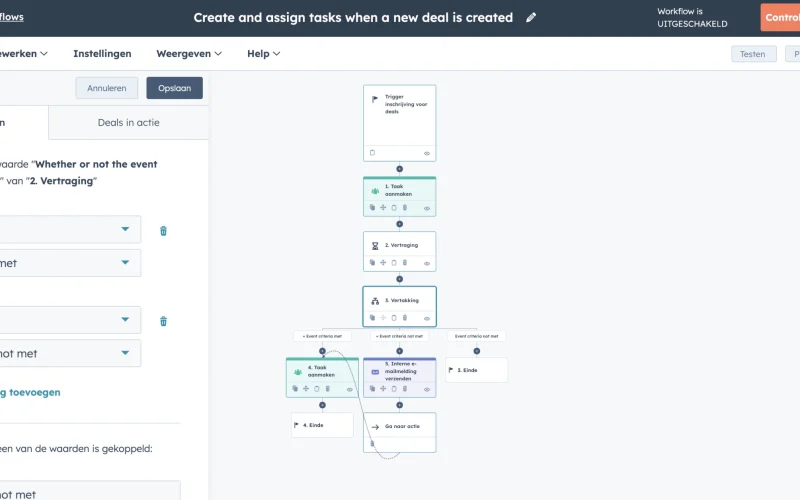The width and height of the screenshot is (800, 500).
Task: Click the Testen button
Action: click(753, 54)
